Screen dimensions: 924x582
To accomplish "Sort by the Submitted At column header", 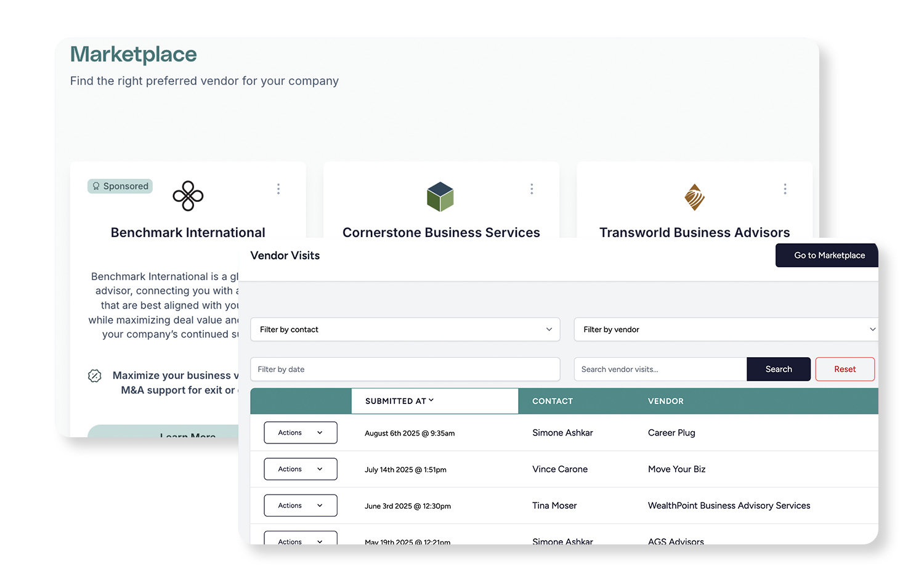I will coord(399,401).
